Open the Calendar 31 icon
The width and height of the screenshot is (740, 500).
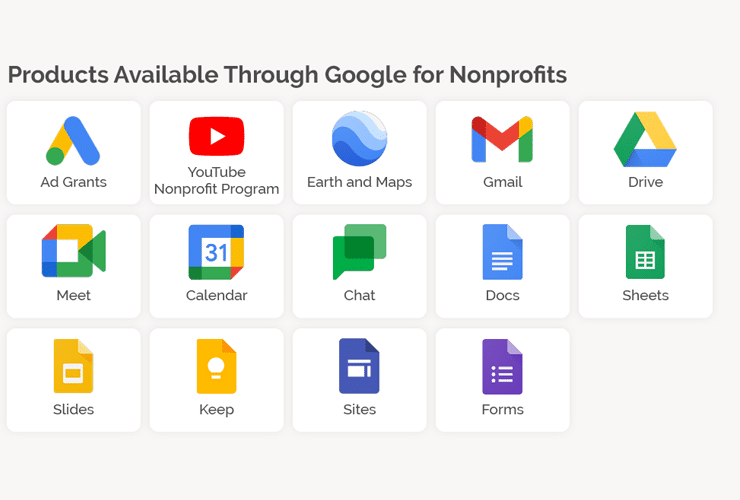tap(217, 252)
